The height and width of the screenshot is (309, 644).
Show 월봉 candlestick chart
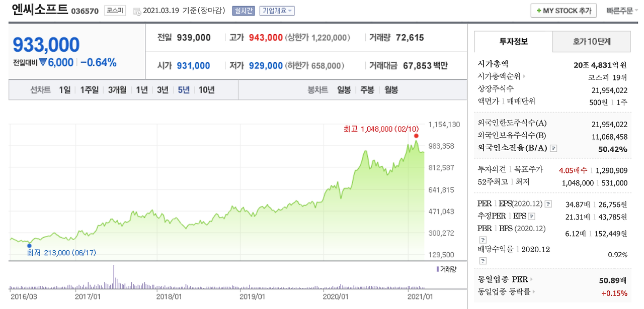pyautogui.click(x=391, y=90)
